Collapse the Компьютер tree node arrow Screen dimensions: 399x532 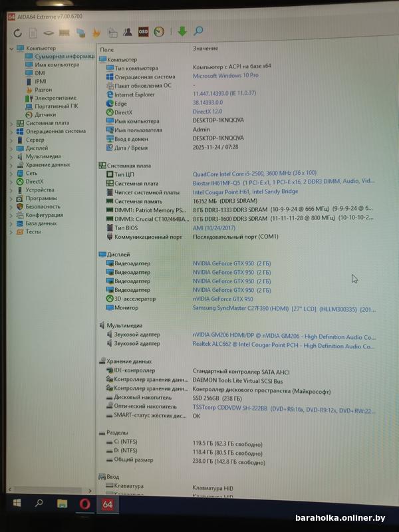(11, 49)
